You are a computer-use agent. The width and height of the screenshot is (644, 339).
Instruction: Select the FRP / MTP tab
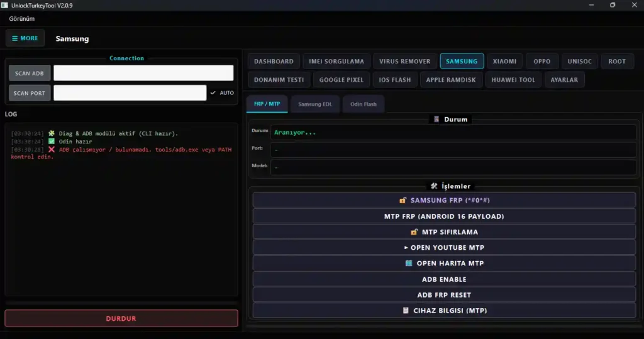[x=267, y=104]
